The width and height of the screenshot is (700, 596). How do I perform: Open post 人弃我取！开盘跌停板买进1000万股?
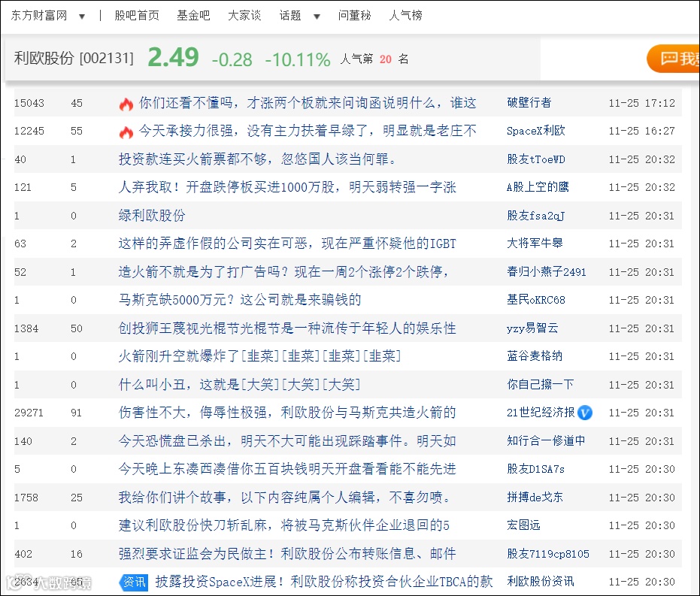coord(287,187)
